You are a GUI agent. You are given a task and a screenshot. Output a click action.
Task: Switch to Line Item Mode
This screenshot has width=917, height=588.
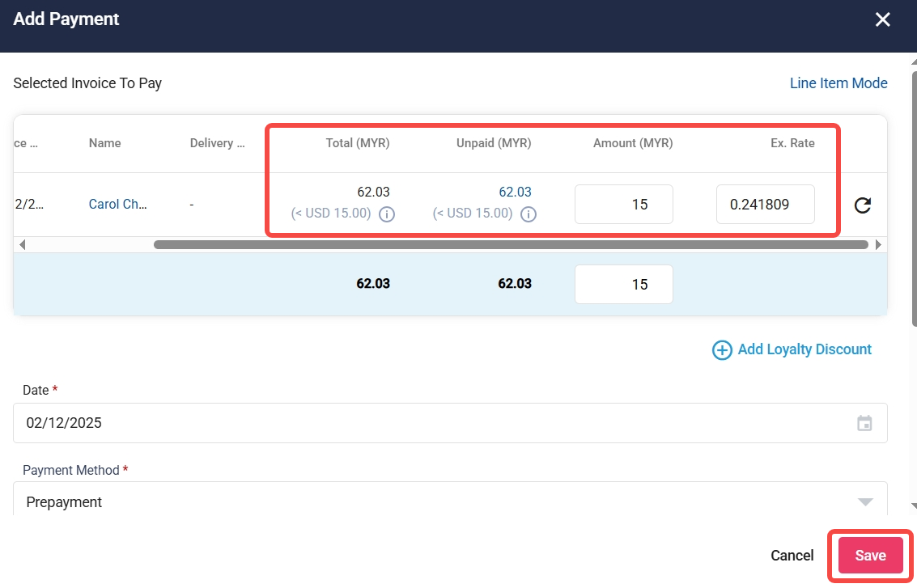coord(838,83)
